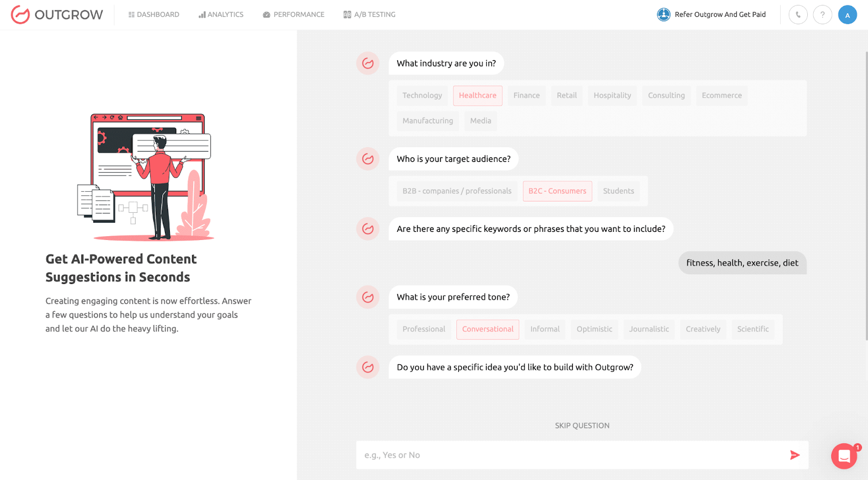Screen dimensions: 868x480
Task: Select the Ecommerce industry chip
Action: pos(721,96)
